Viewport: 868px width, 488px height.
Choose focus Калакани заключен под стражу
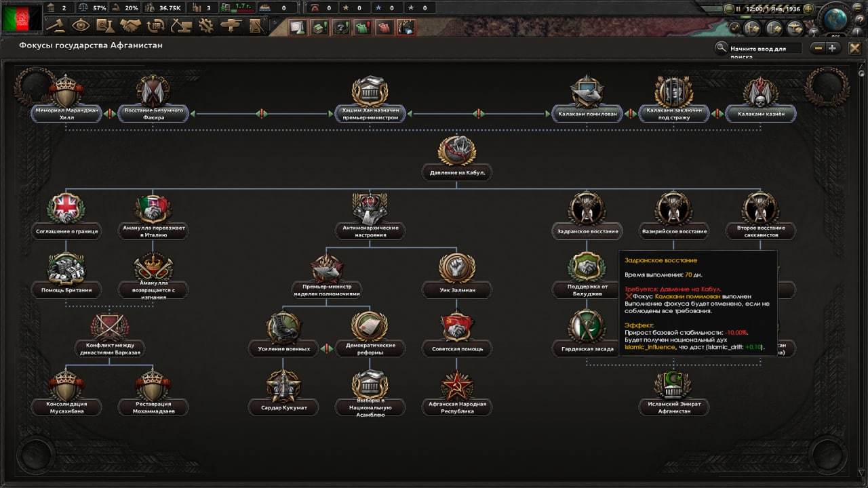pyautogui.click(x=673, y=113)
